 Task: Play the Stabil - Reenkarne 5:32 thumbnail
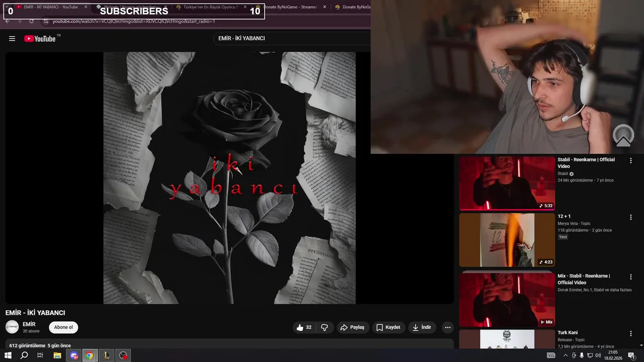click(x=507, y=183)
